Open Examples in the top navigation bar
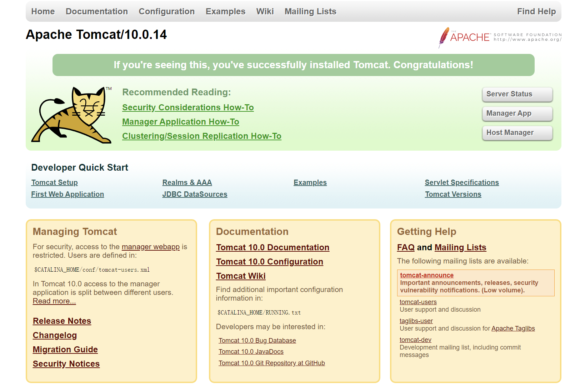Image resolution: width=585 pixels, height=392 pixels. pos(225,11)
